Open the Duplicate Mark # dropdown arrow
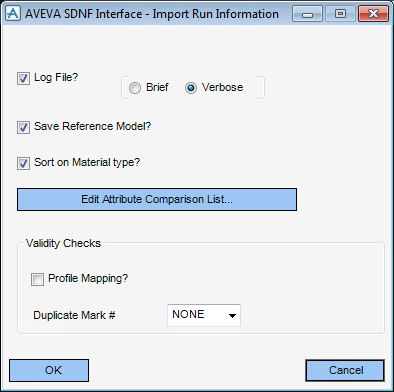394x392 pixels. point(232,315)
